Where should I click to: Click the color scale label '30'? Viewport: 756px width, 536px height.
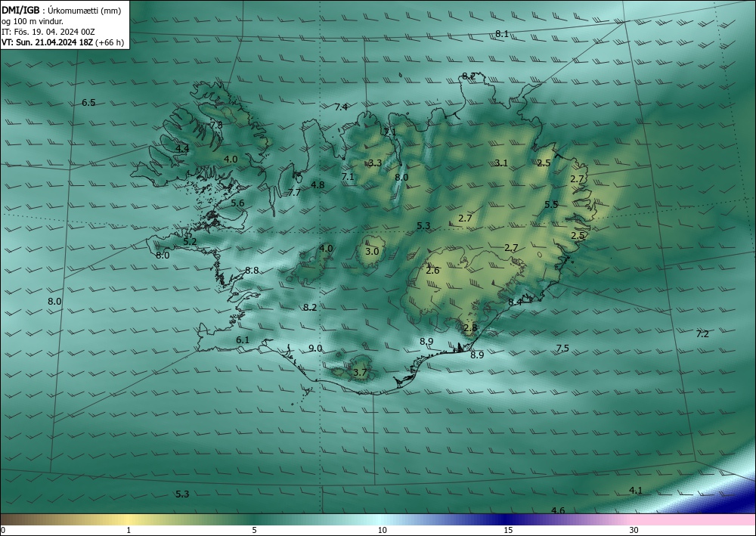[x=634, y=530]
